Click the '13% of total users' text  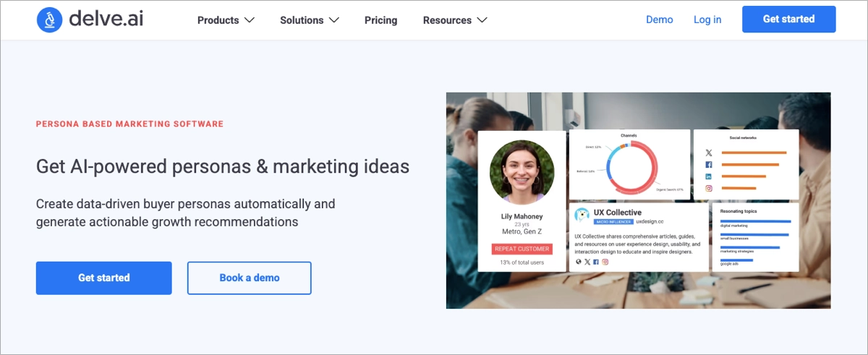(522, 262)
